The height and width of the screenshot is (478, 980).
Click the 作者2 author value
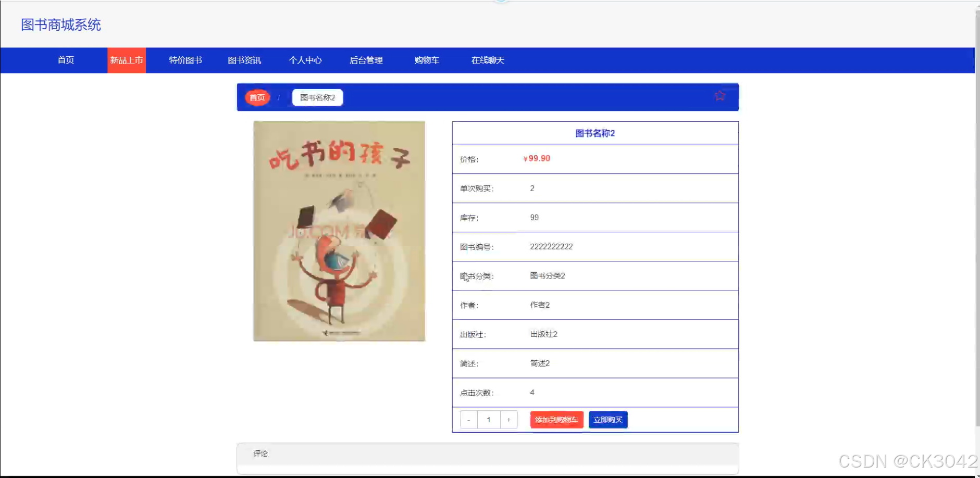pos(540,305)
